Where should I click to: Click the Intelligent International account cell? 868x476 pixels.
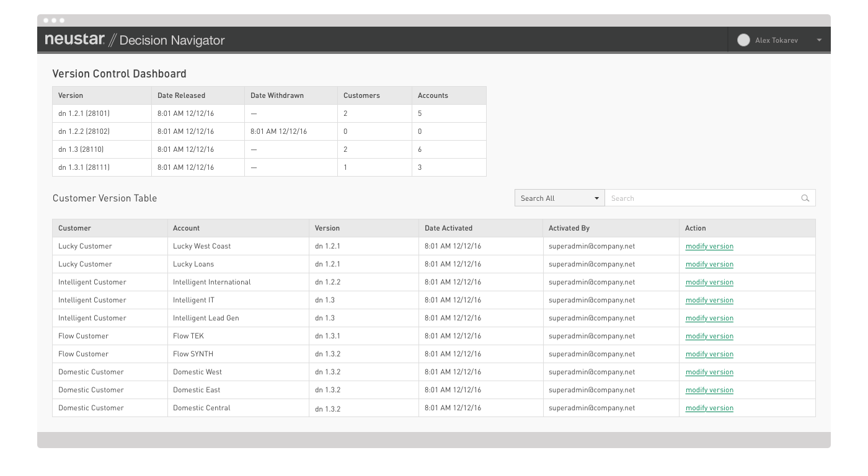238,282
